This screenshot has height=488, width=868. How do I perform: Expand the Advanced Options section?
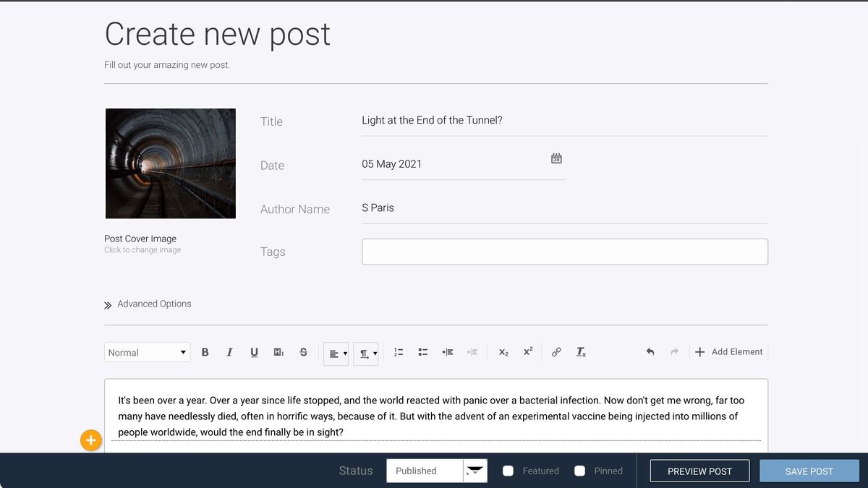148,304
